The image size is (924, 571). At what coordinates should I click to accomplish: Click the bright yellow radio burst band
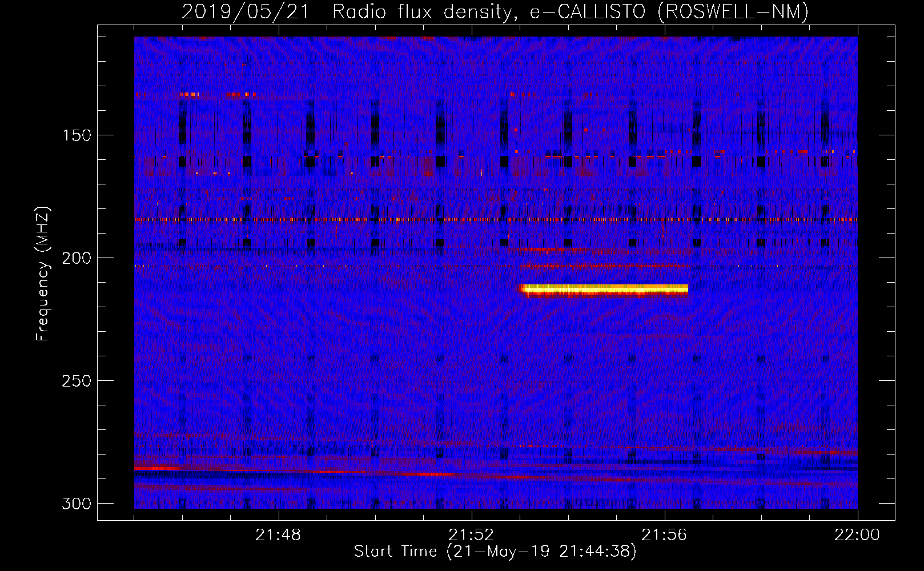pos(604,290)
